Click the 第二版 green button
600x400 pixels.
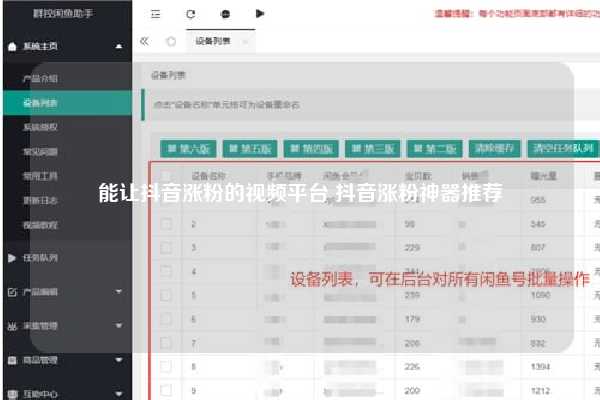(435, 149)
